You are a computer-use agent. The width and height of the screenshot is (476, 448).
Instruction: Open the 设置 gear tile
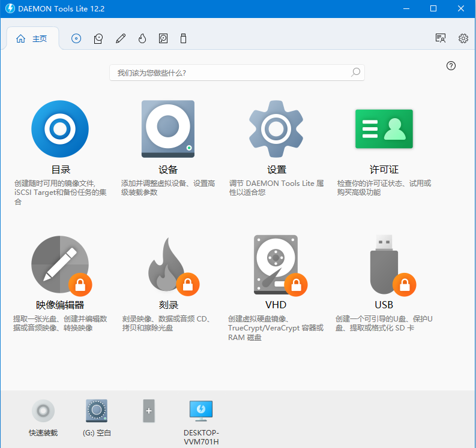[x=276, y=129]
